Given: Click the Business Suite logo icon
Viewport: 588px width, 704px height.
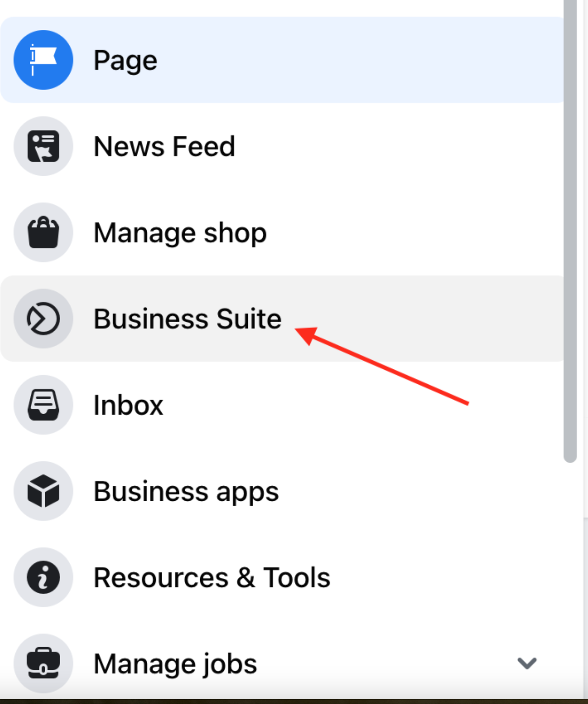Looking at the screenshot, I should pos(43,318).
